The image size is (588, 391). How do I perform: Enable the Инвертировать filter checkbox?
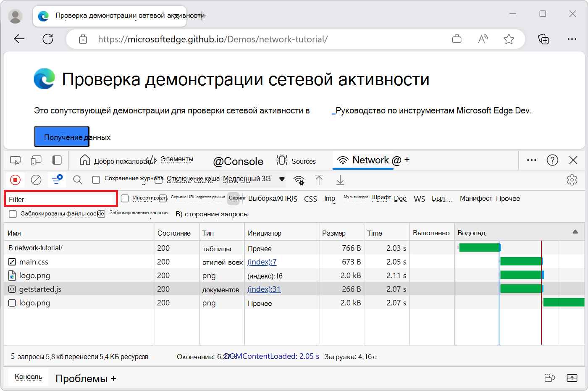(x=125, y=198)
